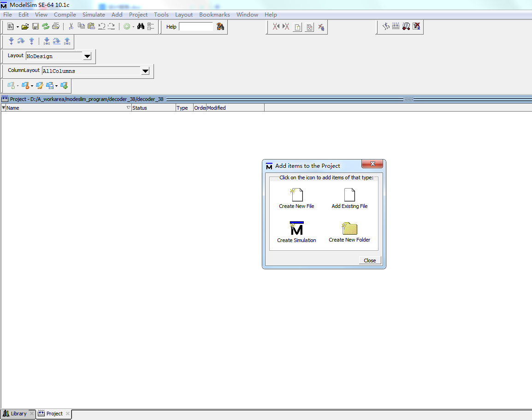Click the red X with left arrows icon

click(x=276, y=26)
